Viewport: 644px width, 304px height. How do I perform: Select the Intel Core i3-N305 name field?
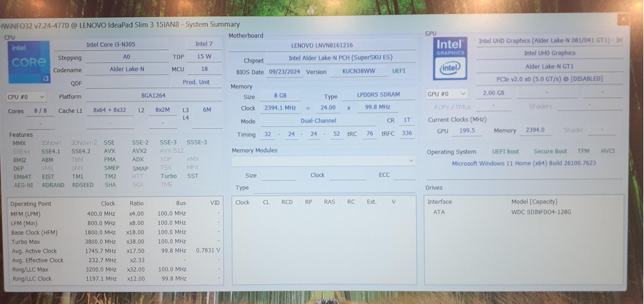click(x=111, y=45)
